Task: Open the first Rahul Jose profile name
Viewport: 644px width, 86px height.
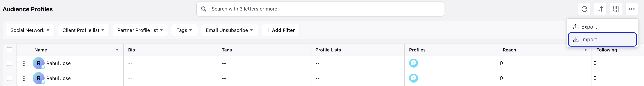Action: (x=58, y=63)
